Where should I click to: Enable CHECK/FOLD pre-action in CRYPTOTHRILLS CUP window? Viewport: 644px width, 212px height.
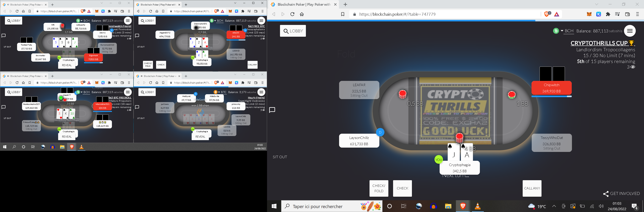(379, 188)
